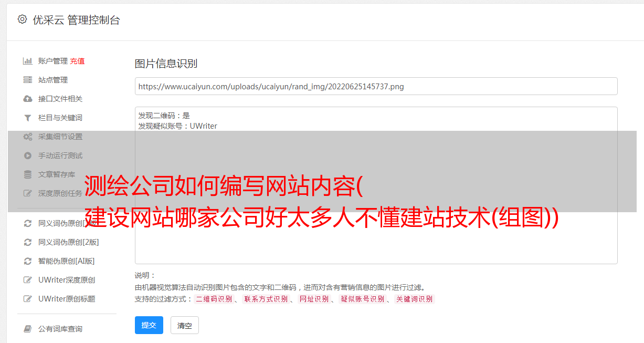Image resolution: width=644 pixels, height=343 pixels.
Task: Go to 文章暂存库 in the sidebar
Action: (57, 174)
